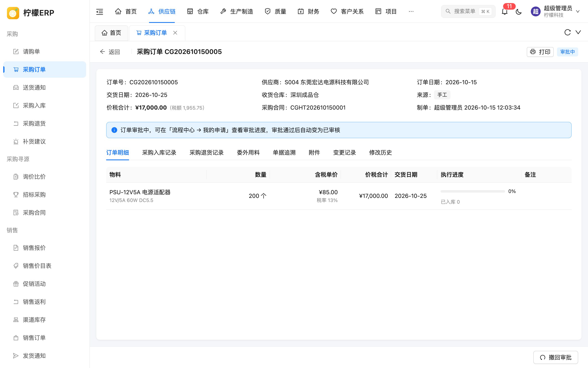This screenshot has height=368, width=588.
Task: Toggle dark mode with the moon icon
Action: point(519,11)
